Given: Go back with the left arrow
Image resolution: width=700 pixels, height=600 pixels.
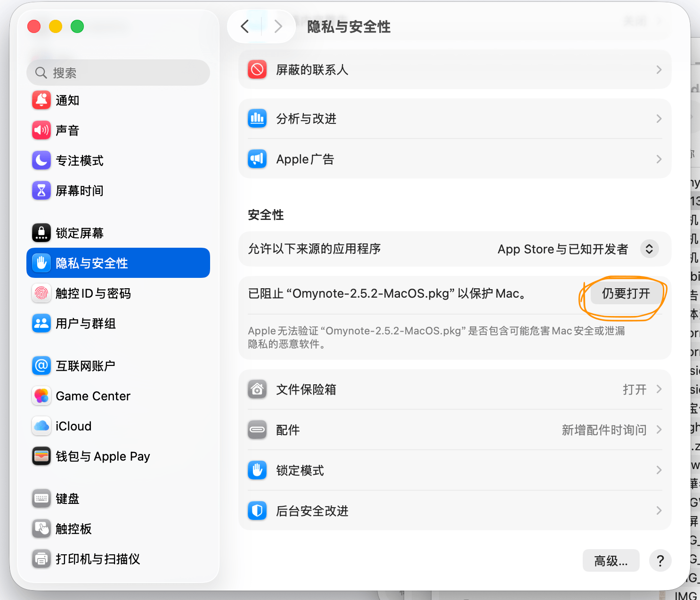Looking at the screenshot, I should [244, 26].
